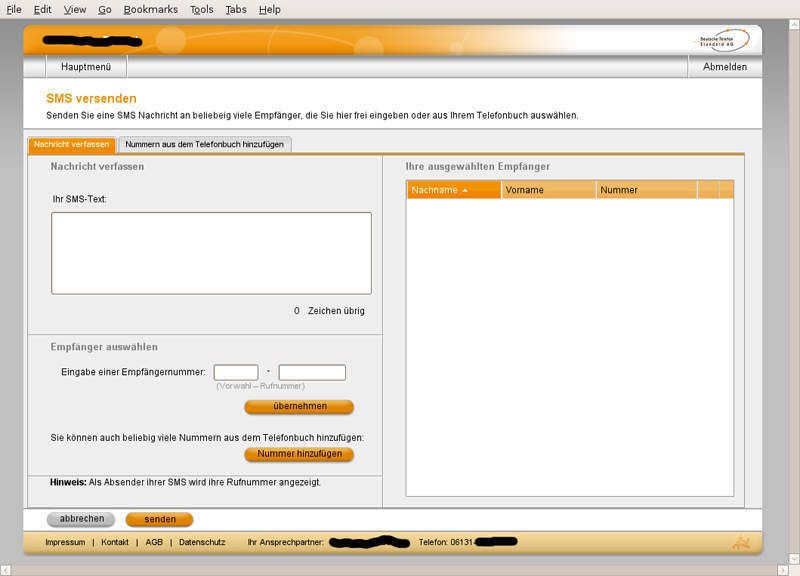
Task: Open the Go menu
Action: click(105, 9)
